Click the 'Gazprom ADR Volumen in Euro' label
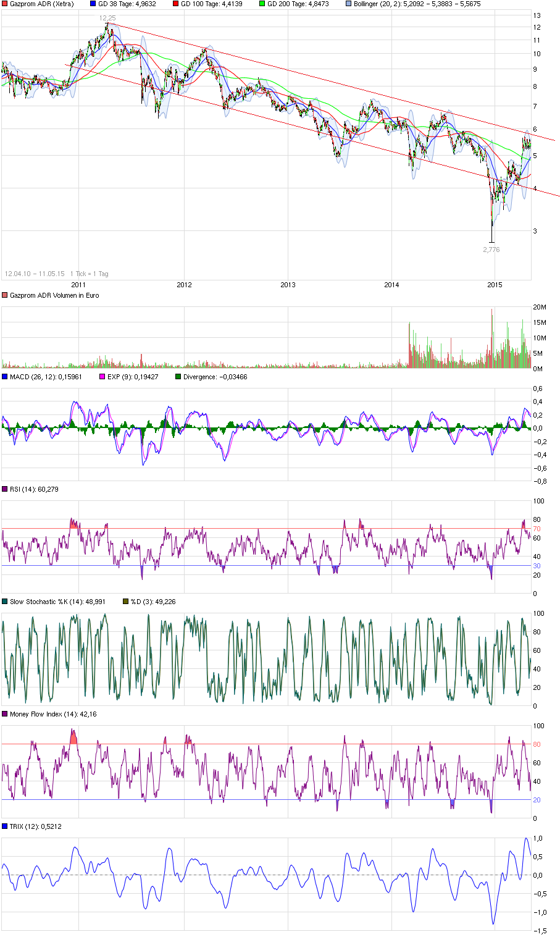This screenshot has width=560, height=937. click(x=54, y=295)
